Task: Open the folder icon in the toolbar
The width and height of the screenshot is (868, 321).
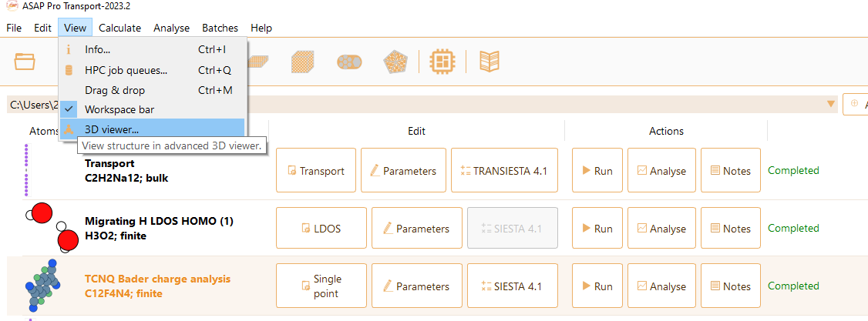Action: (x=25, y=62)
